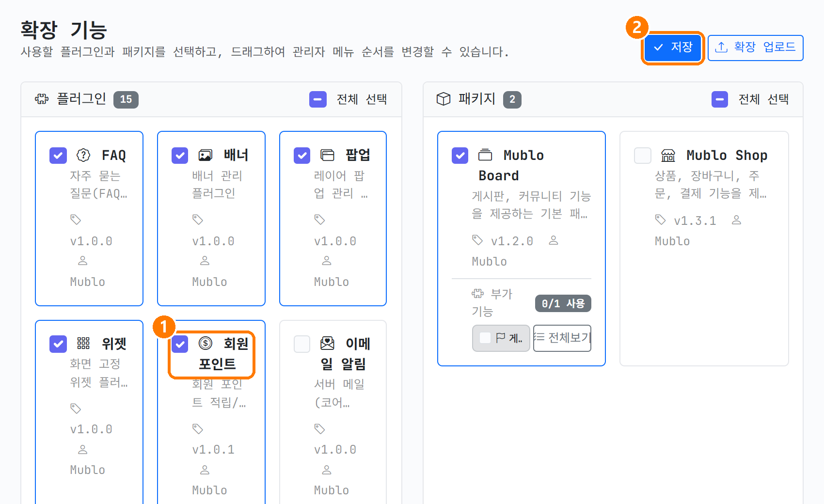824x504 pixels.
Task: Click the Mublo Shop card title
Action: (x=727, y=155)
